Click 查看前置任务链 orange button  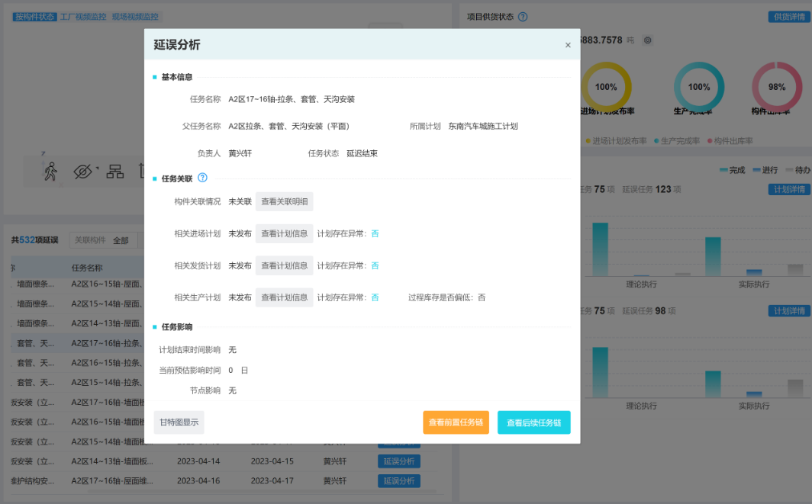click(456, 422)
